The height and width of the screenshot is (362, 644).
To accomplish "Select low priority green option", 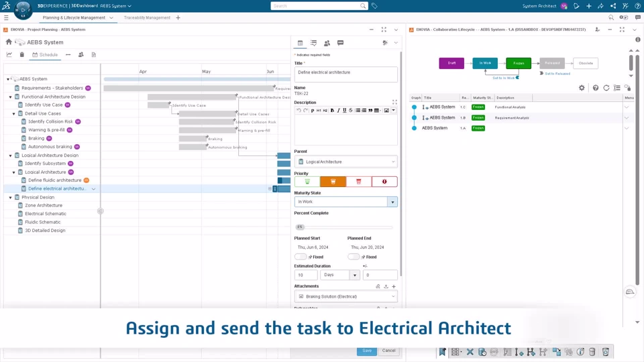I will (307, 182).
